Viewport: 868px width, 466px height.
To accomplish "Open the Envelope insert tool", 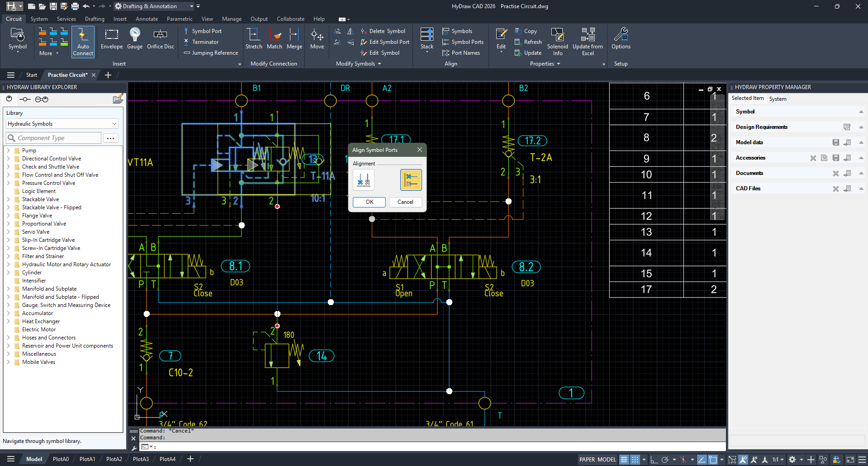I will [111, 40].
